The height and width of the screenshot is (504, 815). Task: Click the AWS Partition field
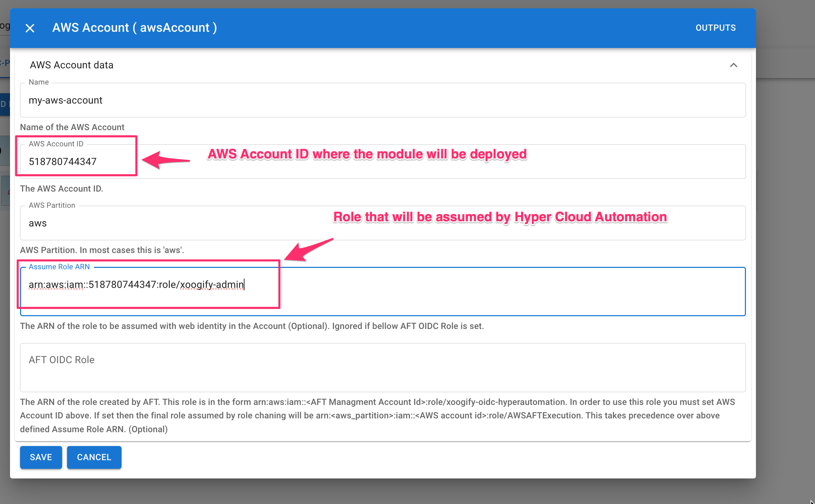click(x=380, y=223)
